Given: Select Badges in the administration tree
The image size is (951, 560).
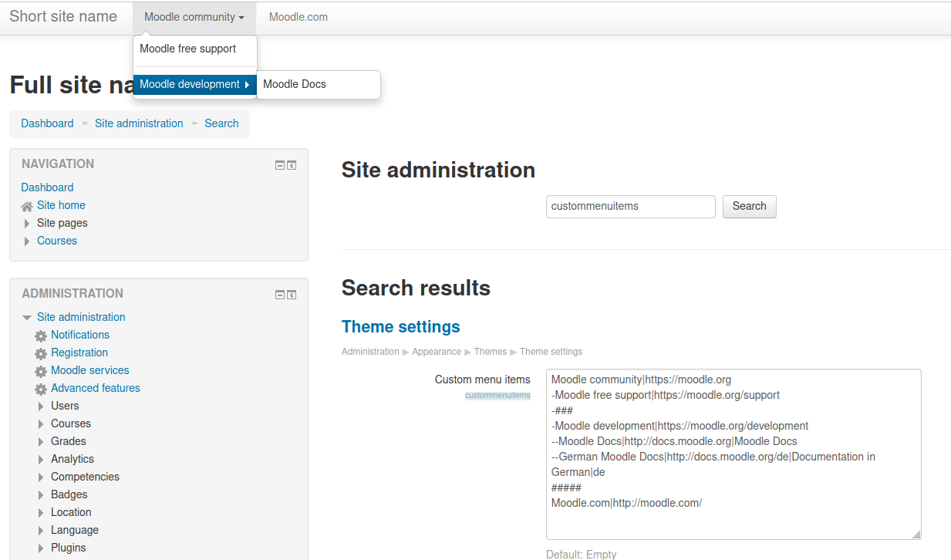Looking at the screenshot, I should click(69, 494).
